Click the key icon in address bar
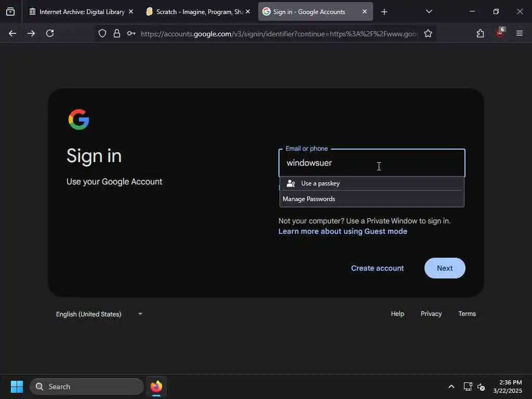 tap(131, 33)
